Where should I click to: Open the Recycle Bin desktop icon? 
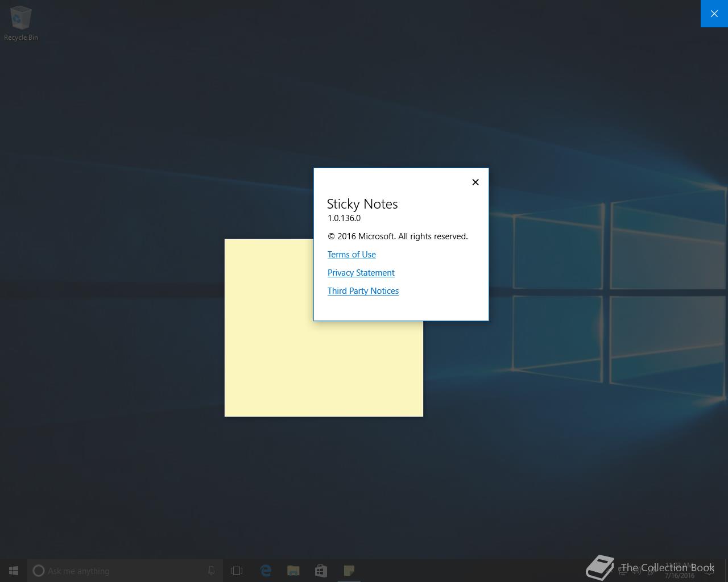tap(21, 23)
